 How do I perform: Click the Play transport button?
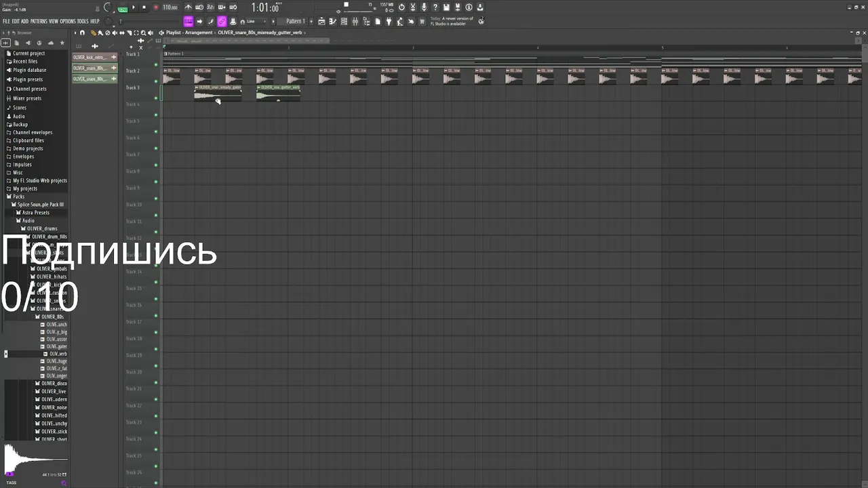coord(134,7)
